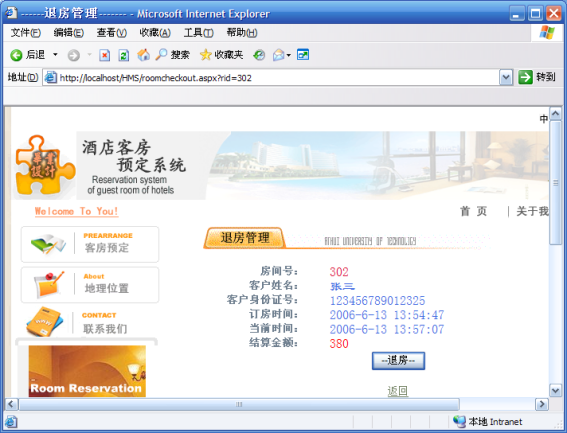Expand the Back button history dropdown arrow

tap(55, 55)
